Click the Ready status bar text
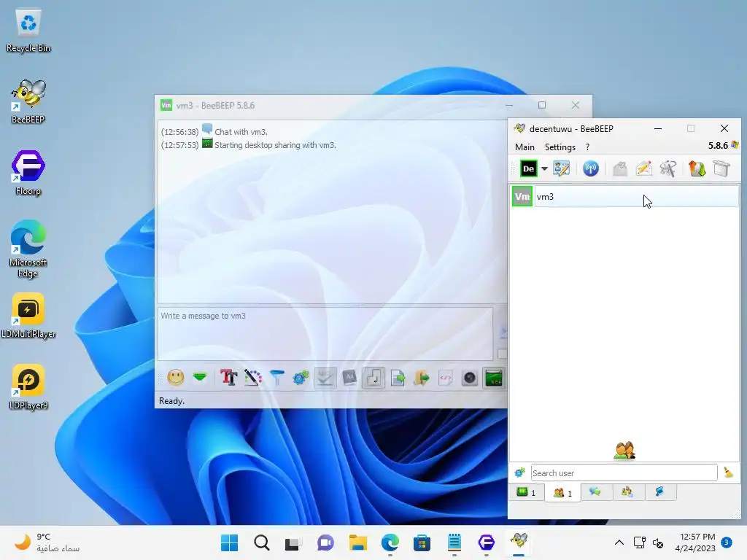The image size is (747, 560). pyautogui.click(x=171, y=401)
